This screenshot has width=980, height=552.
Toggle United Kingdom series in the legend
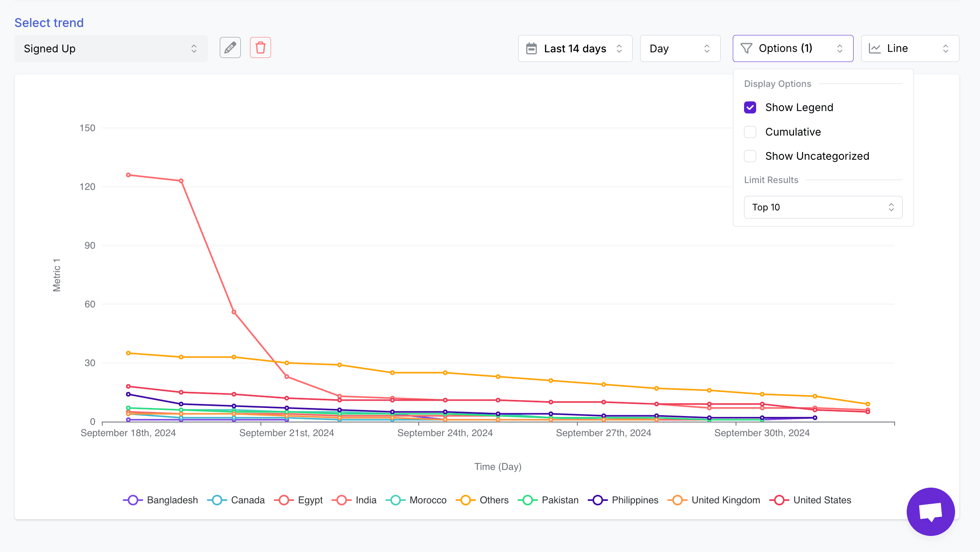(x=714, y=500)
